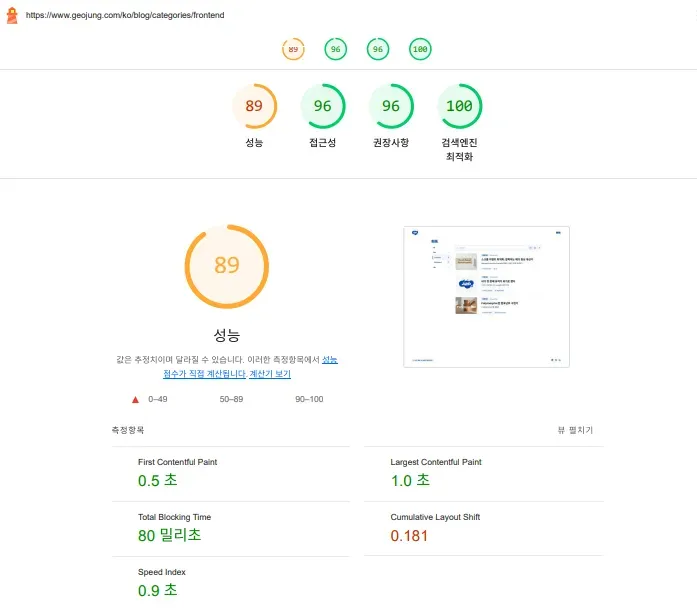Click the small 100 gauge in top bar
697x608 pixels.
pyautogui.click(x=420, y=49)
